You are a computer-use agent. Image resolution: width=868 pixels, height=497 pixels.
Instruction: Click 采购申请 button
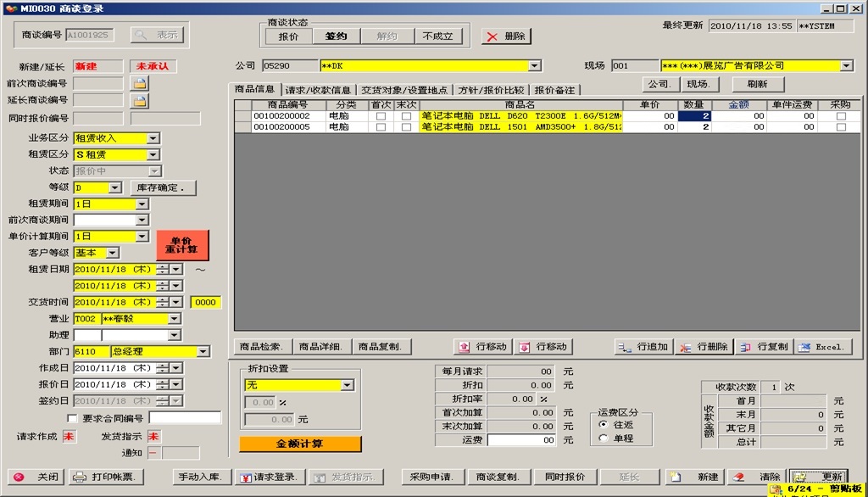(431, 477)
